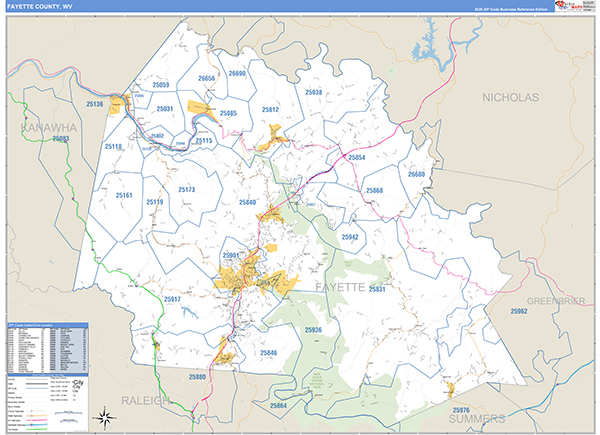This screenshot has height=435, width=600.
Task: Select the ZIP code label 25173
Action: 187,189
